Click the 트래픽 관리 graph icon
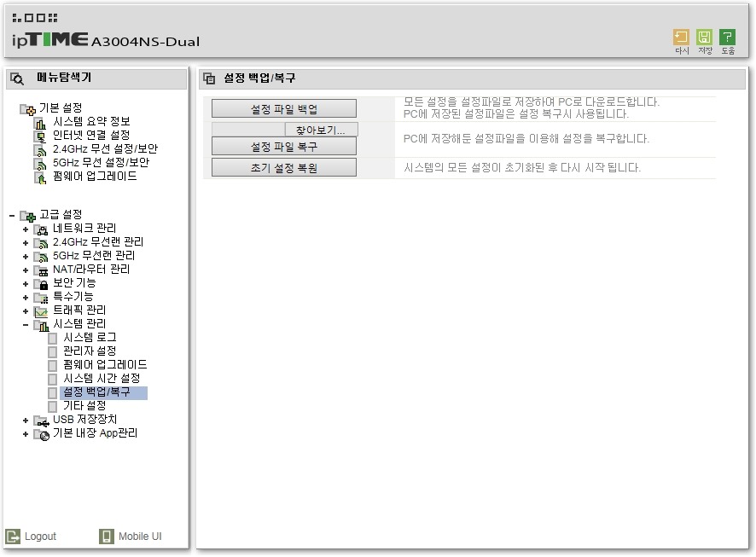 (41, 311)
